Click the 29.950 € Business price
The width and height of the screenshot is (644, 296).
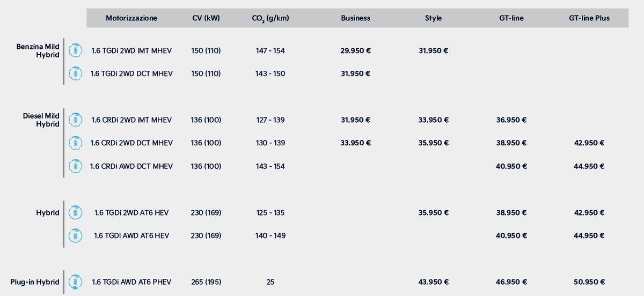click(355, 51)
